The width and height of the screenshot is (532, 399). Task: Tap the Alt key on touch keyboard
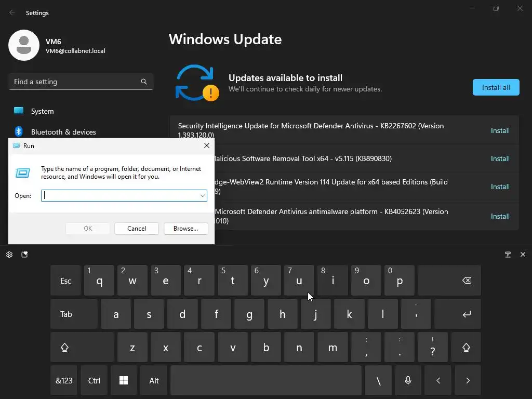tap(154, 380)
